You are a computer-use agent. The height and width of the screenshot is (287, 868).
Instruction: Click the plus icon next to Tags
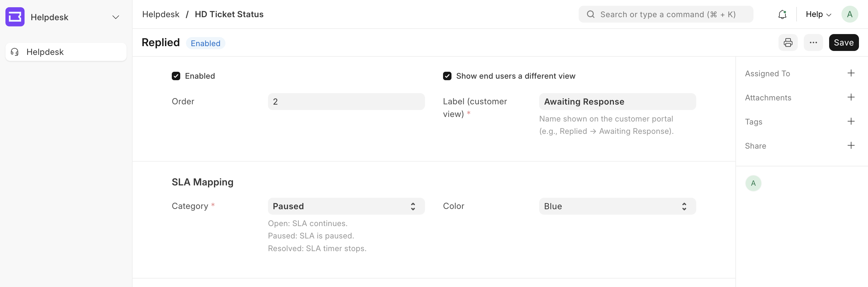[x=851, y=121]
